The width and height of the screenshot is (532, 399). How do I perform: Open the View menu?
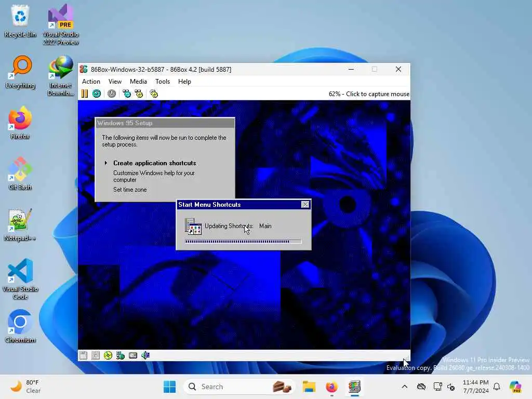(115, 82)
